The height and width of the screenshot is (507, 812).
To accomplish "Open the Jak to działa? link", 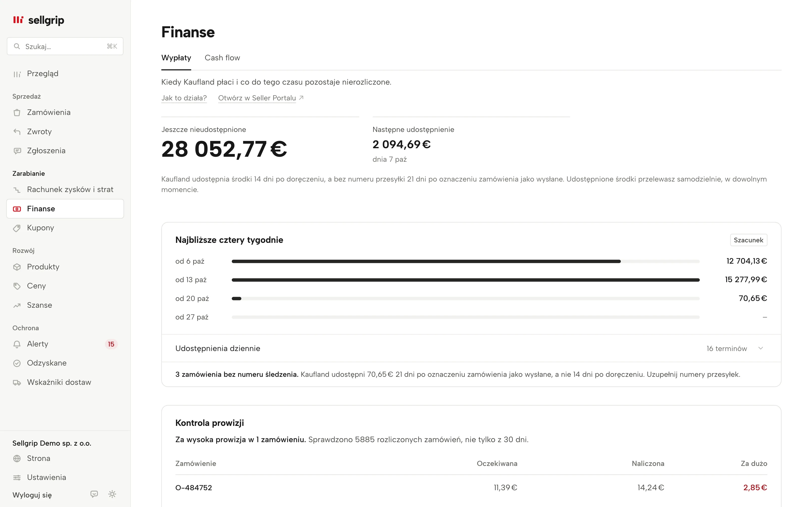I will coord(184,98).
